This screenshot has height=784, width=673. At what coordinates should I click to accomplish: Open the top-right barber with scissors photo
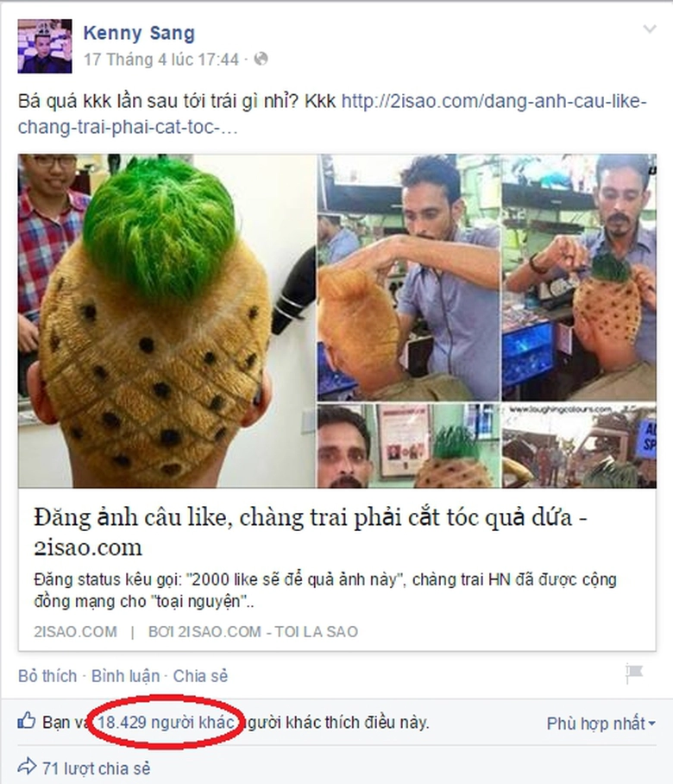point(579,277)
